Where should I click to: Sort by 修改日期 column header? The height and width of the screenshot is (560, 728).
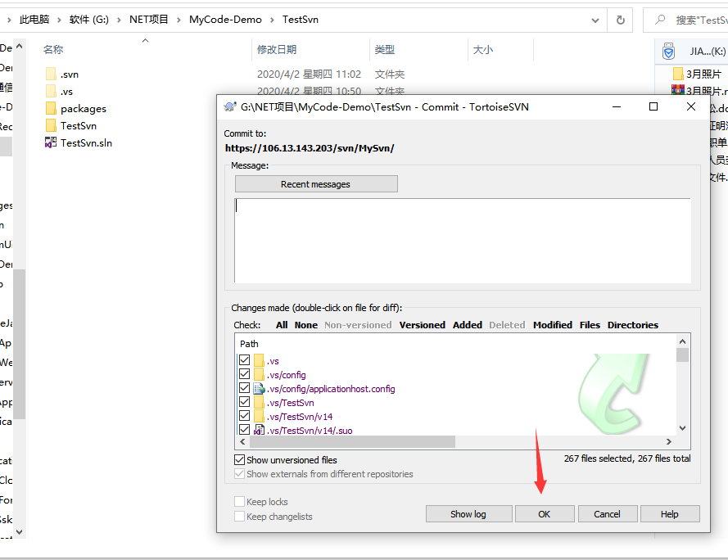click(x=277, y=49)
